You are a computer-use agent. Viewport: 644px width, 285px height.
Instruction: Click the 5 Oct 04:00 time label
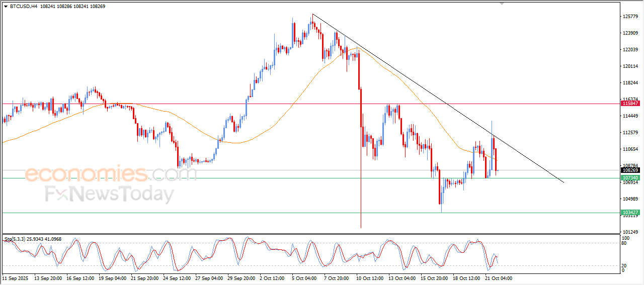[x=305, y=278]
